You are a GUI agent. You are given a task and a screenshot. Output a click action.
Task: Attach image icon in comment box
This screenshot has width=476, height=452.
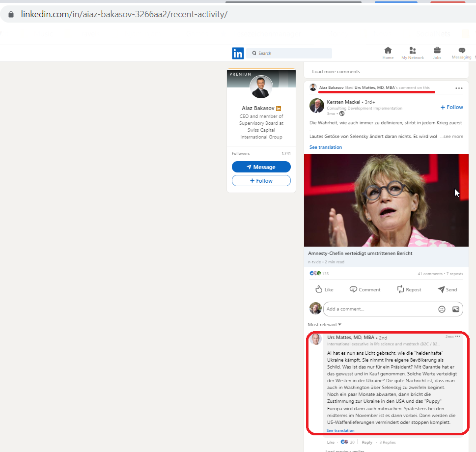click(456, 309)
